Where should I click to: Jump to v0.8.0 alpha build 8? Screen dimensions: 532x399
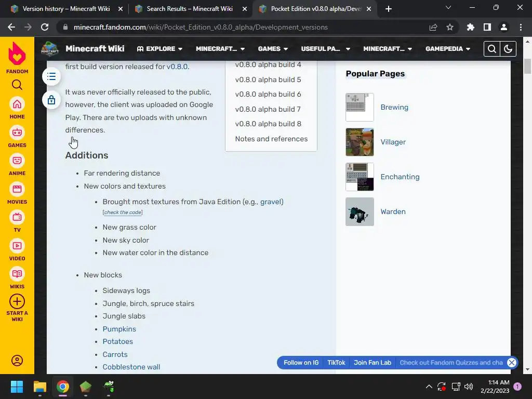[268, 124]
